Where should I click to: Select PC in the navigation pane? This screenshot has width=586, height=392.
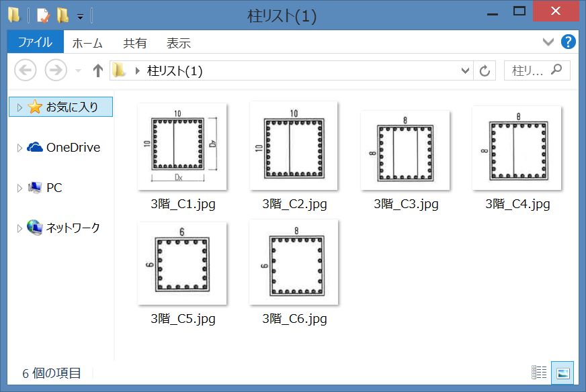tap(54, 188)
